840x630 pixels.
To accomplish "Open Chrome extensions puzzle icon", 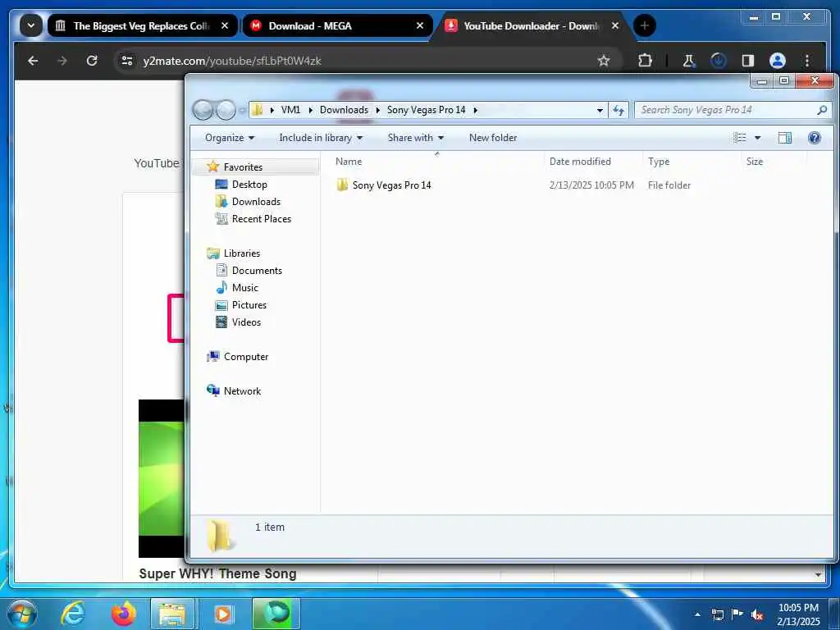I will pyautogui.click(x=645, y=61).
